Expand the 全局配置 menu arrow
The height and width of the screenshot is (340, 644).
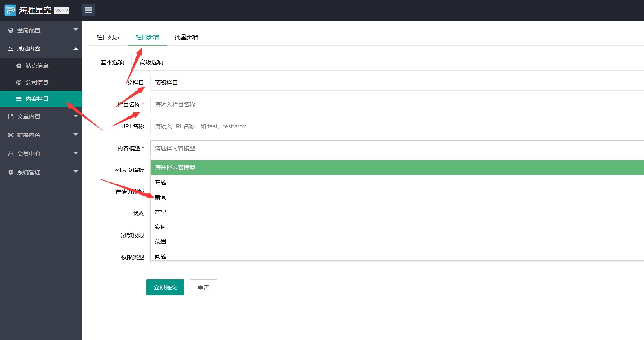pyautogui.click(x=76, y=30)
